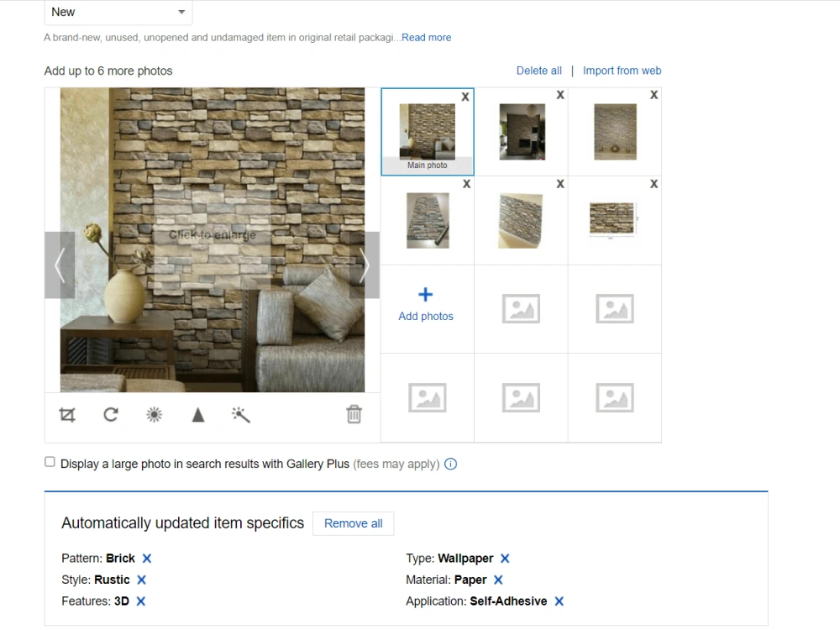The height and width of the screenshot is (630, 840).
Task: Apply auto-adjust with the magic wand icon
Action: click(241, 415)
